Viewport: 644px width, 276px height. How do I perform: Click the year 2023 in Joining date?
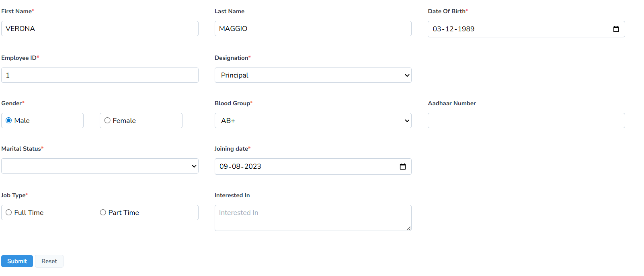point(253,166)
